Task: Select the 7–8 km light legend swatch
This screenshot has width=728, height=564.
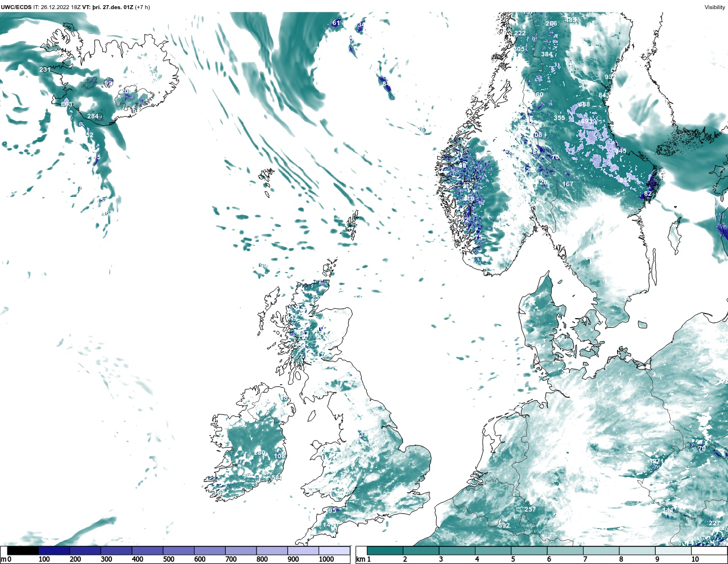Action: [601, 550]
